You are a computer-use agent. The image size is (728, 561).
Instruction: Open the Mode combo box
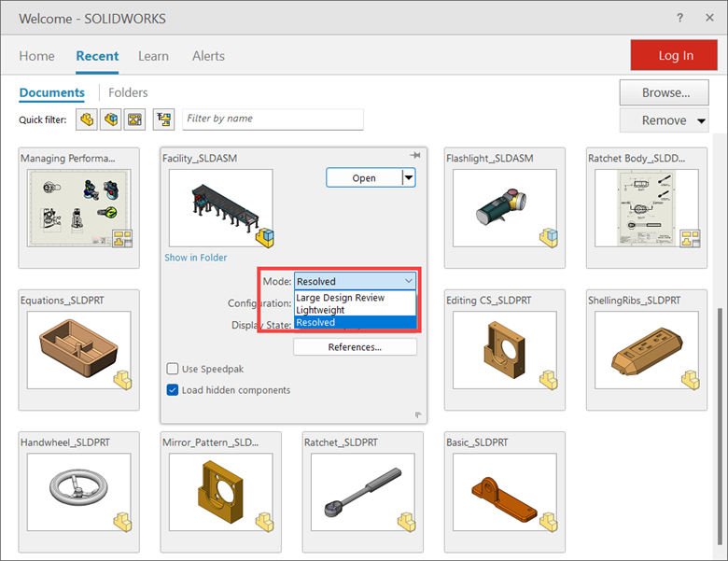point(356,281)
